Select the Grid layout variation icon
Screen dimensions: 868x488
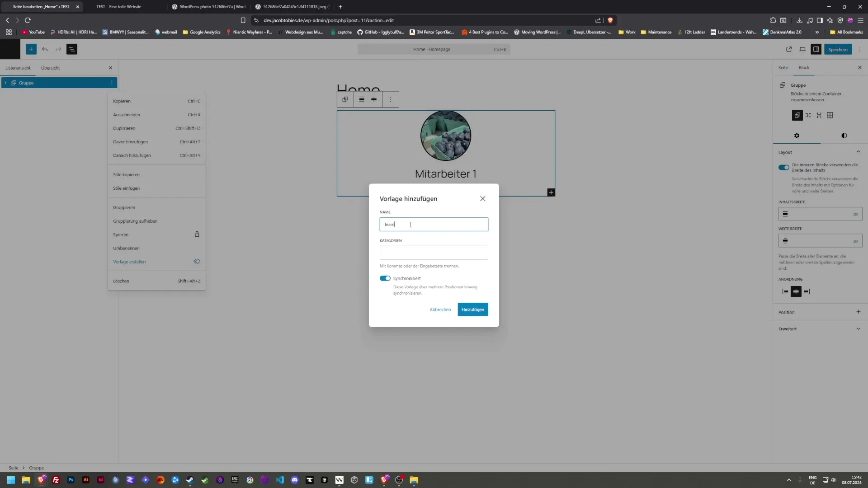coord(830,115)
